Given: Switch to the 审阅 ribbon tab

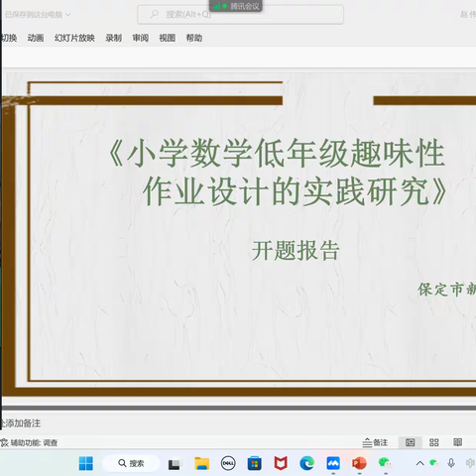Looking at the screenshot, I should coord(141,38).
